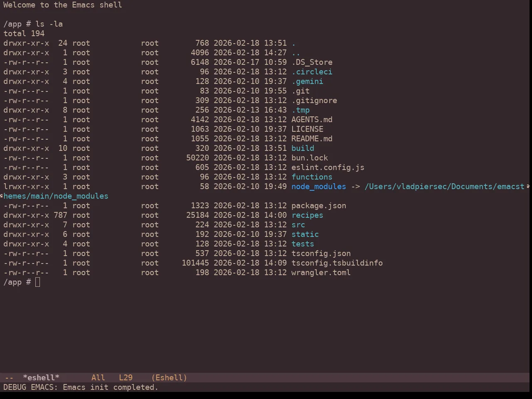The width and height of the screenshot is (532, 399).
Task: Click the 25184 size value for recipes
Action: pyautogui.click(x=197, y=215)
